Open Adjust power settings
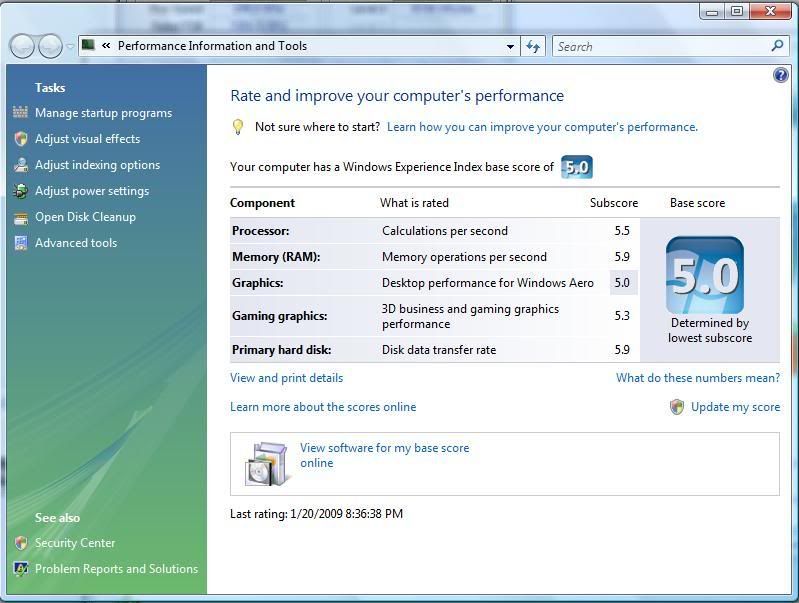This screenshot has height=603, width=799. tap(92, 191)
